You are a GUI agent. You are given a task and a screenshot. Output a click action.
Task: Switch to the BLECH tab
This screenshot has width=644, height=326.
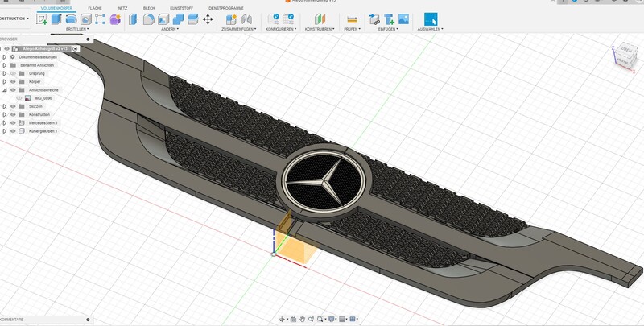pos(149,8)
